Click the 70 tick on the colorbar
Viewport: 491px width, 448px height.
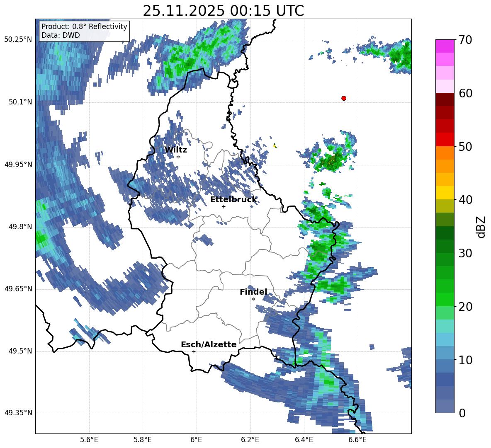[465, 40]
